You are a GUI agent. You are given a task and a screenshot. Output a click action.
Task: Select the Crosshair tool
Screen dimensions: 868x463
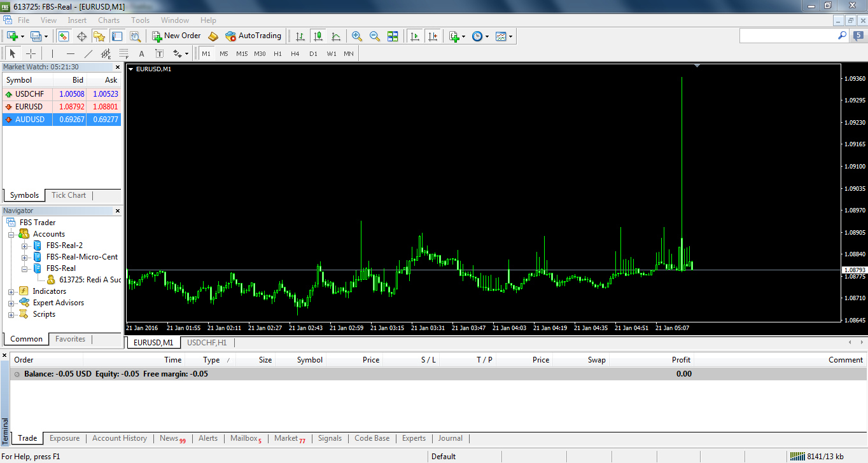tap(31, 54)
